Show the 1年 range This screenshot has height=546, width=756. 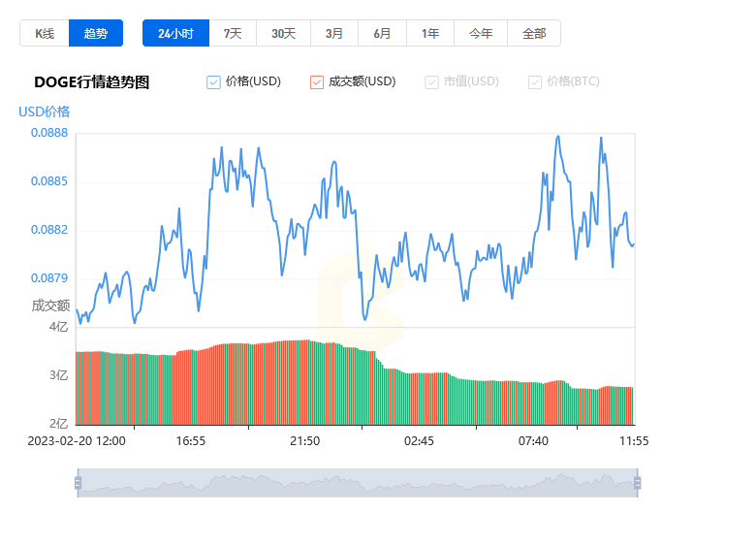430,33
